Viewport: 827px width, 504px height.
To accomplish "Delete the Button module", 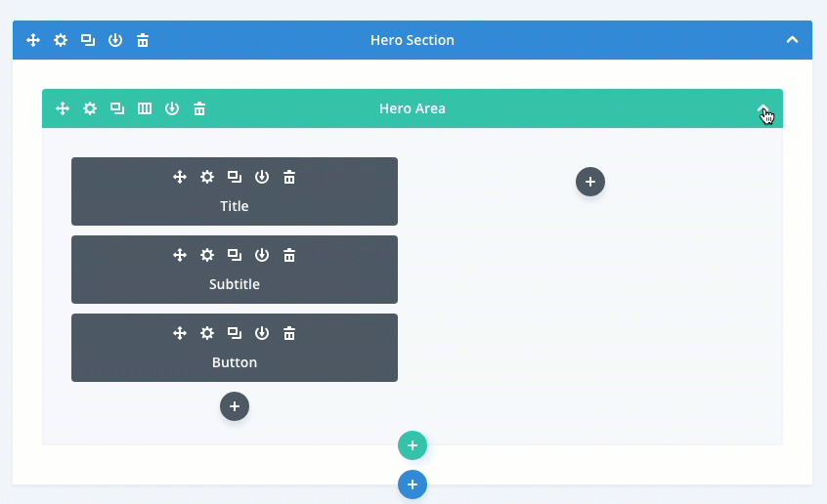I will pyautogui.click(x=289, y=333).
